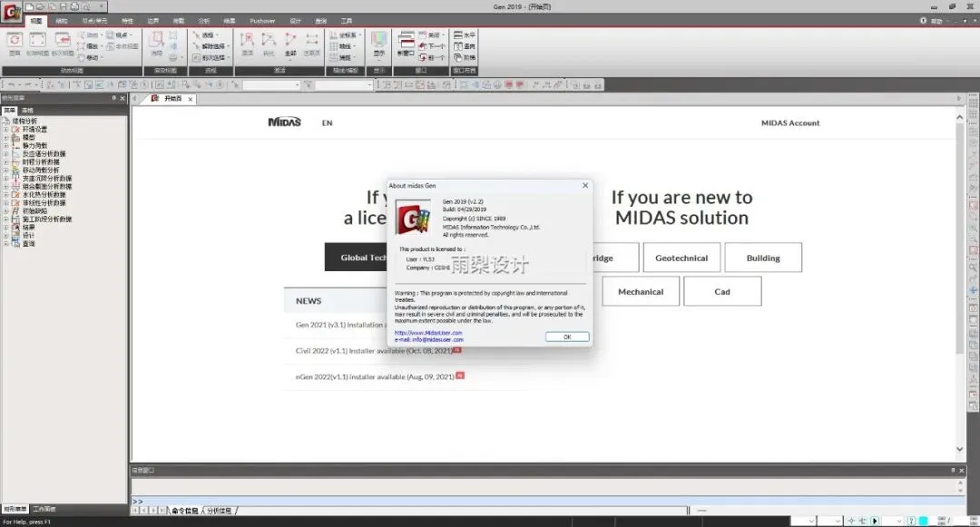
Task: Click OK in About midas Gen dialog
Action: tap(567, 337)
